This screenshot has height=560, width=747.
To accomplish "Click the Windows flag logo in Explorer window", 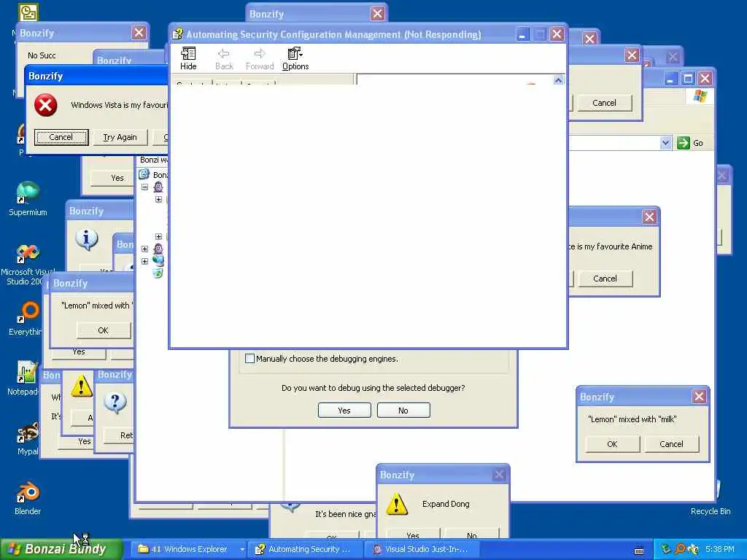I will click(700, 96).
